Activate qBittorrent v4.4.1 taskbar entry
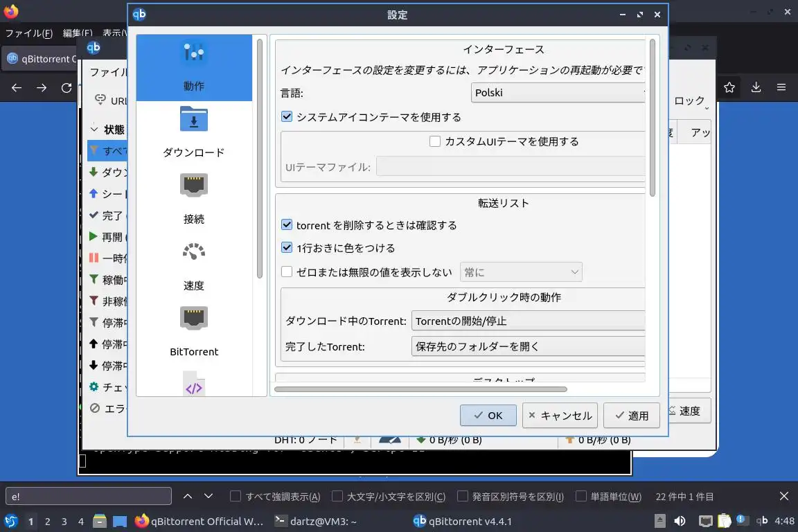This screenshot has width=798, height=532. 461,522
